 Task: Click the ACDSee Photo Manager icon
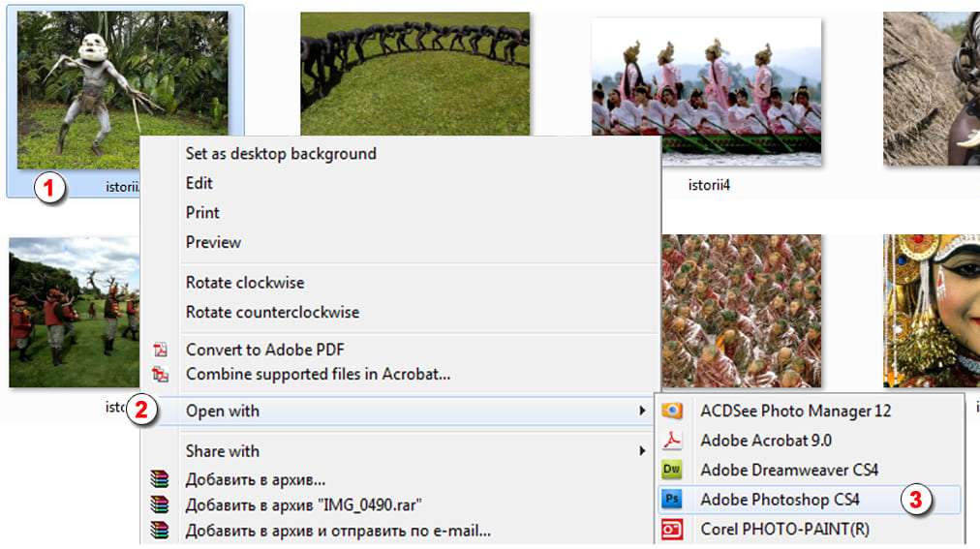672,411
